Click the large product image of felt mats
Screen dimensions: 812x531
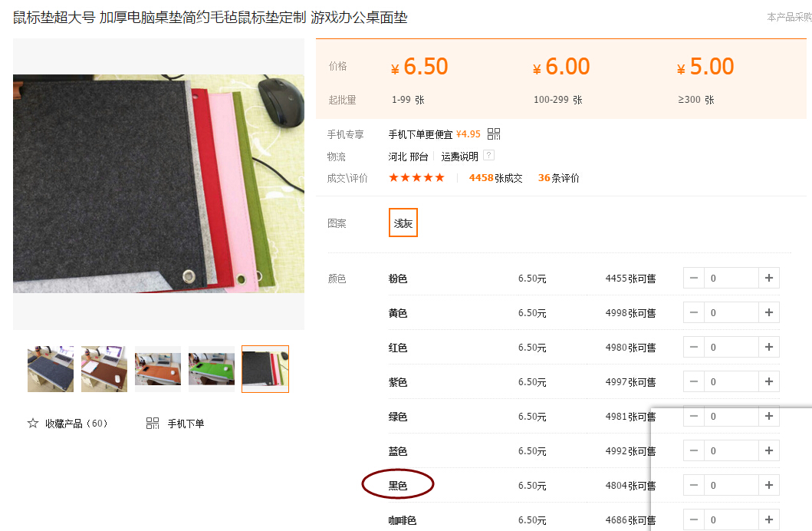(159, 184)
